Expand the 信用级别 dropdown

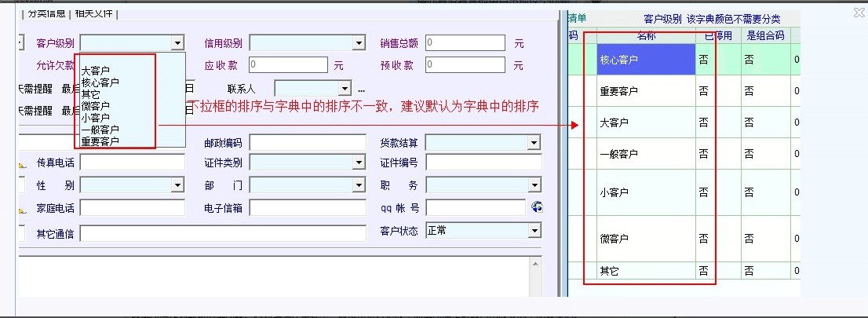[x=359, y=43]
